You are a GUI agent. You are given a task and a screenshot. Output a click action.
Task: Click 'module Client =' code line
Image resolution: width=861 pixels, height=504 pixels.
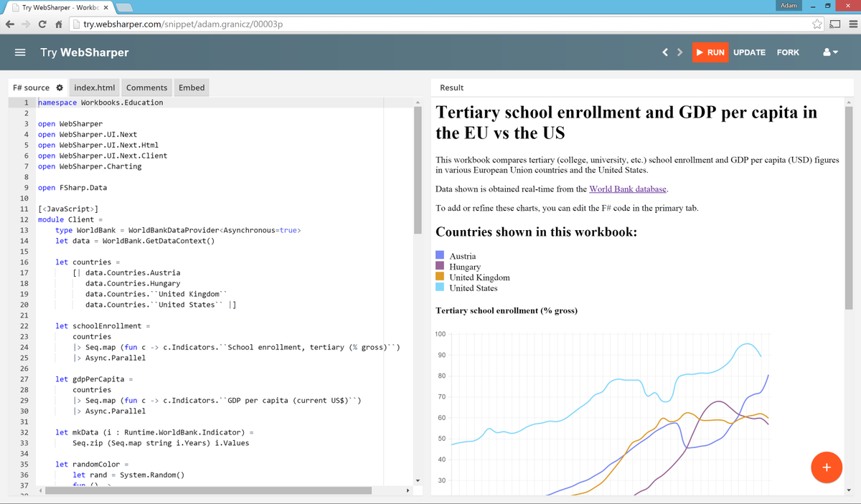coord(70,219)
